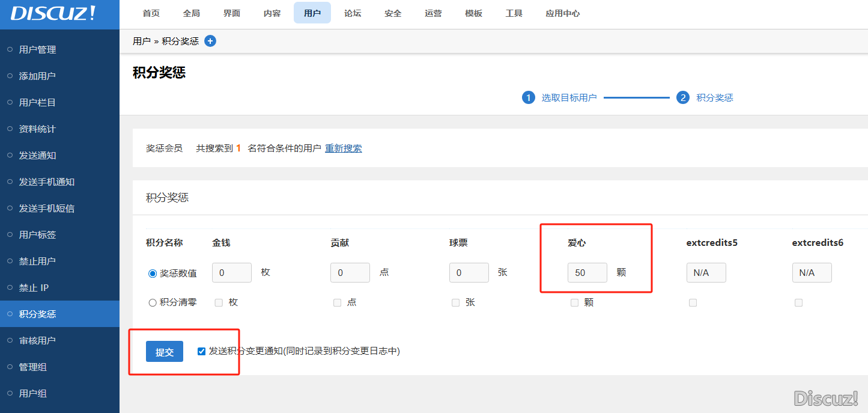The width and height of the screenshot is (868, 413).
Task: Click the 爱心 input showing 50
Action: (x=587, y=272)
